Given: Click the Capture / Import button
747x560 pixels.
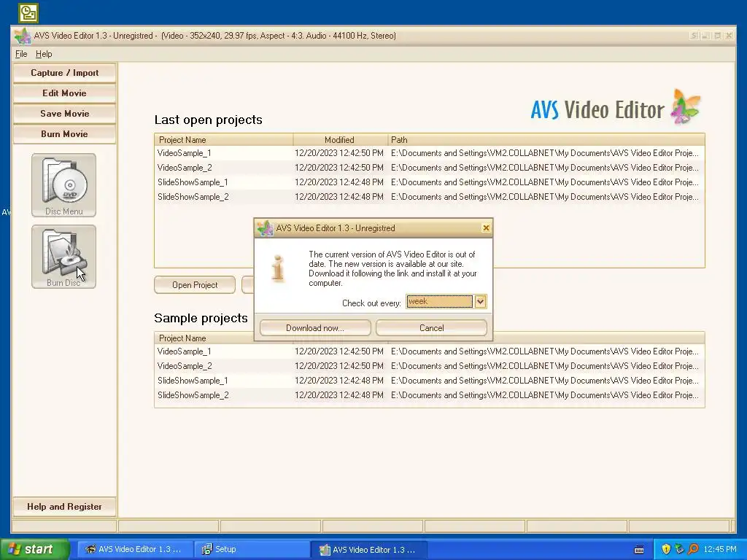Looking at the screenshot, I should [x=64, y=73].
